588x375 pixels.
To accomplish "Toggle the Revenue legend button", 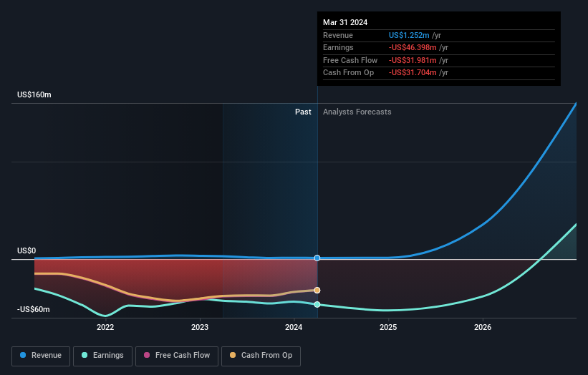I will pyautogui.click(x=41, y=356).
